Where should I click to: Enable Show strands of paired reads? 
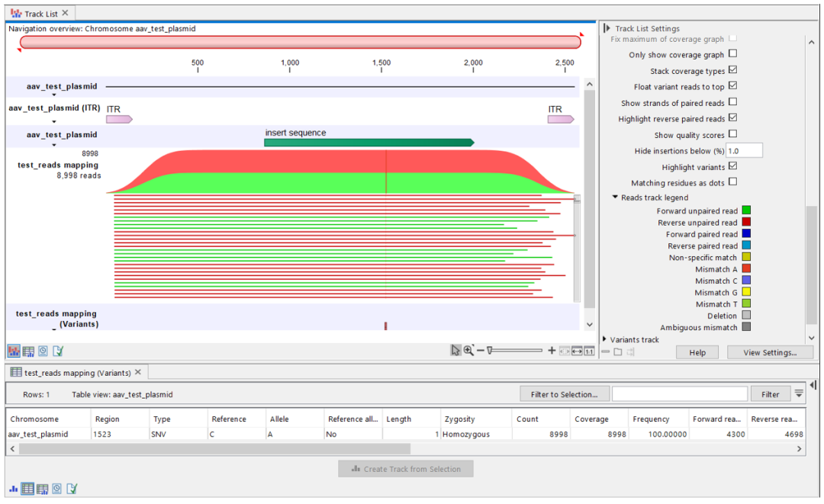pos(732,102)
